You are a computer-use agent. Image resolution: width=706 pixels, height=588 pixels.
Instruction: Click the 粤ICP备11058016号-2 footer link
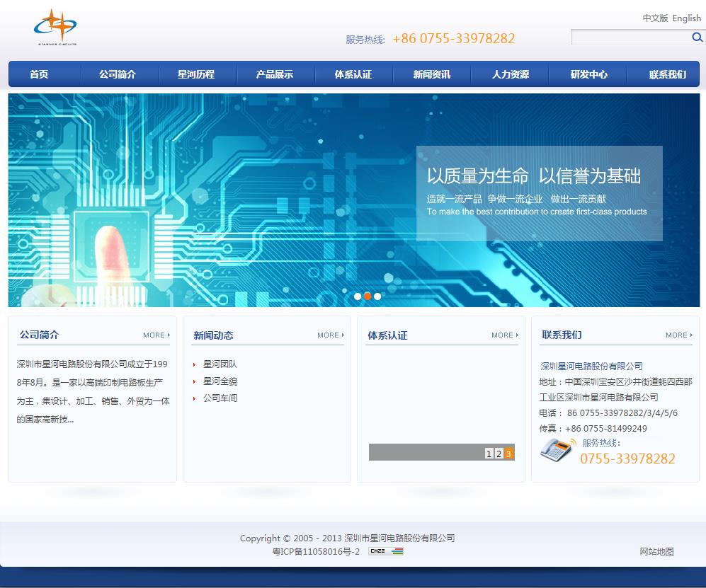tap(316, 551)
